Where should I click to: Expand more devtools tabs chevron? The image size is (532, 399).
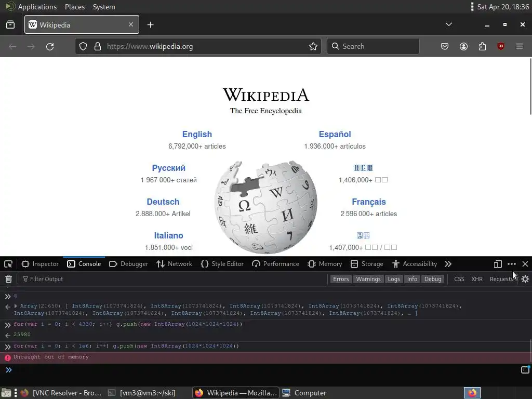point(448,264)
